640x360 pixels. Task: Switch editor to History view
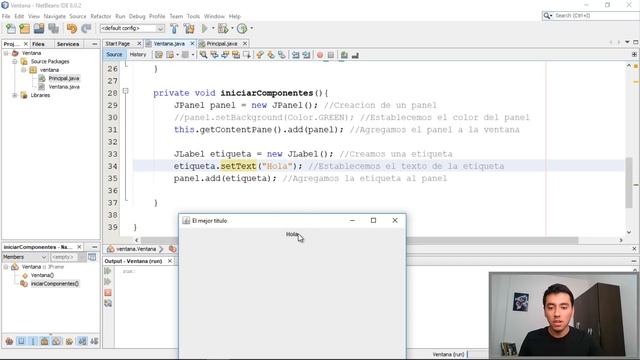(138, 54)
